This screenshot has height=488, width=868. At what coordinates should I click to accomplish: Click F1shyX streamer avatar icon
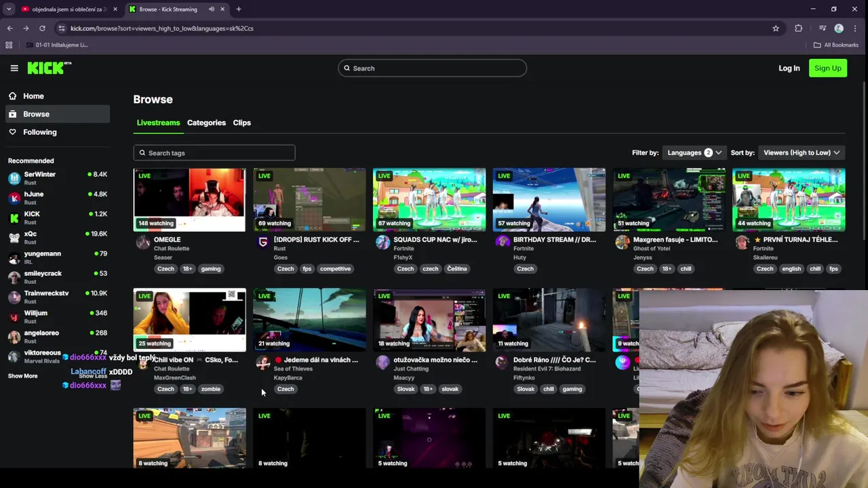[382, 243]
